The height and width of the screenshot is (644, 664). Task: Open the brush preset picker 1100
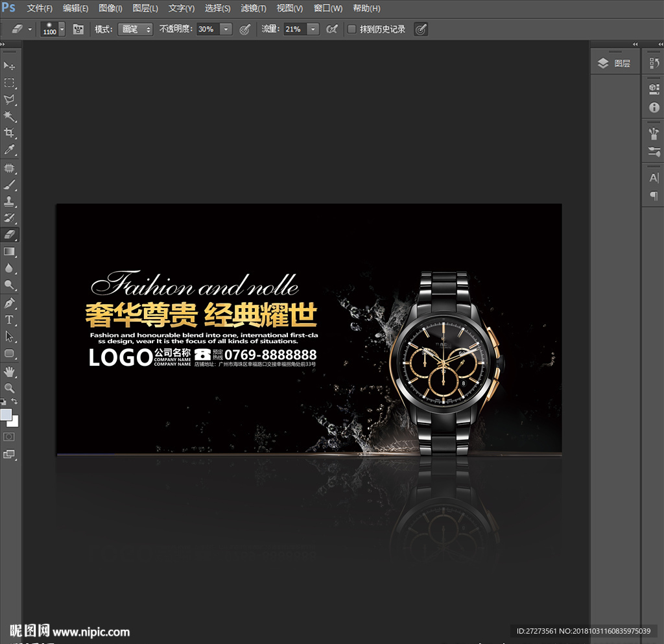(x=53, y=29)
